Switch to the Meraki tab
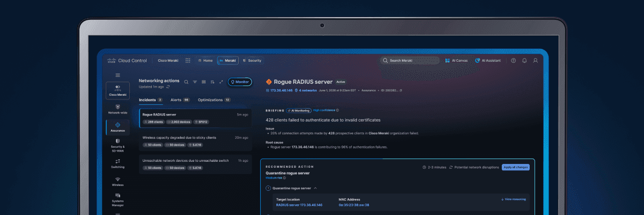 (x=228, y=61)
